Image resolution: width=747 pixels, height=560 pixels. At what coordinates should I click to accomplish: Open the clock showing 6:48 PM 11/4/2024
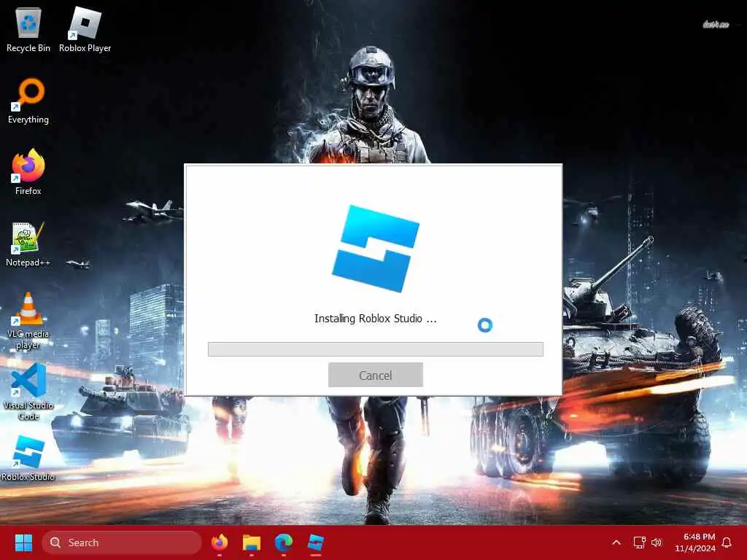pos(695,542)
